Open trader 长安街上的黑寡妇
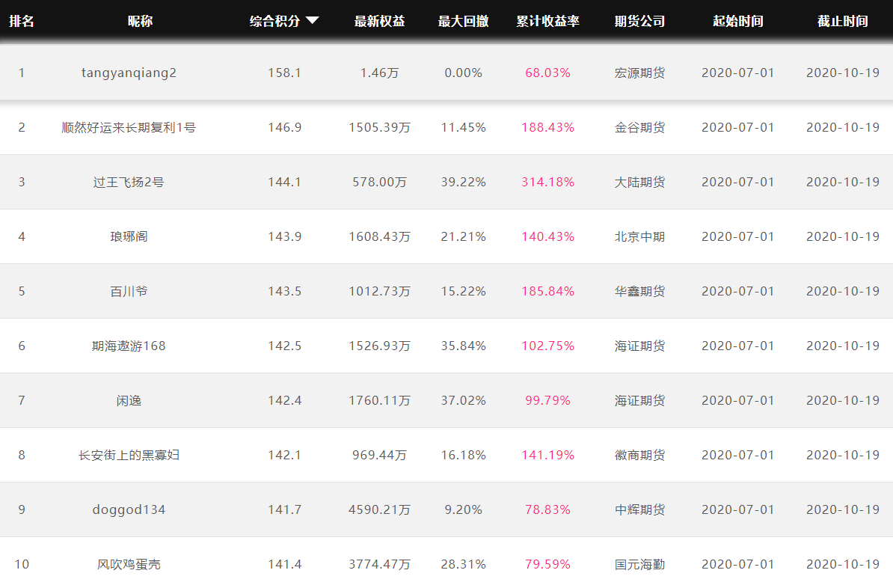The width and height of the screenshot is (893, 588). [x=129, y=456]
